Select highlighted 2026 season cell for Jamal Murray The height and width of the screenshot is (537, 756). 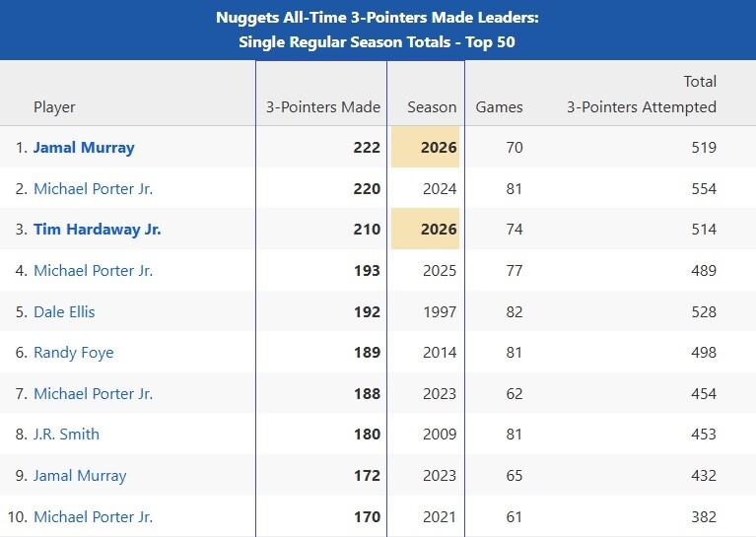[425, 147]
